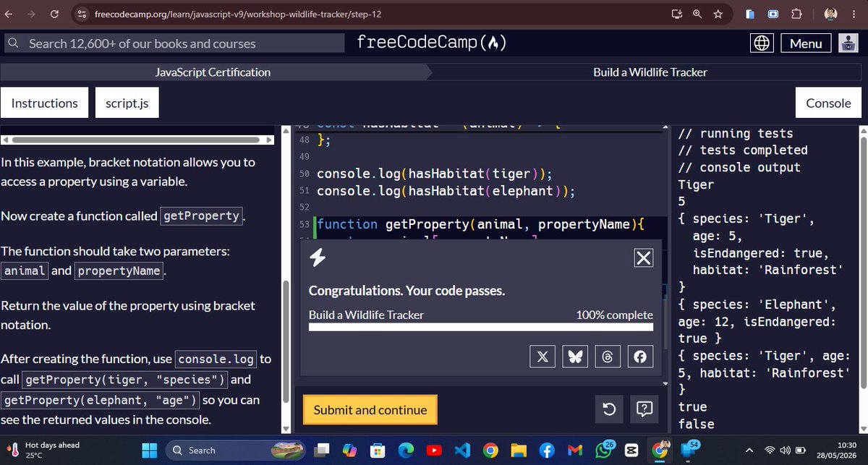
Task: Click line 50 console.log(hasHabitat(tiger))
Action: pos(435,174)
